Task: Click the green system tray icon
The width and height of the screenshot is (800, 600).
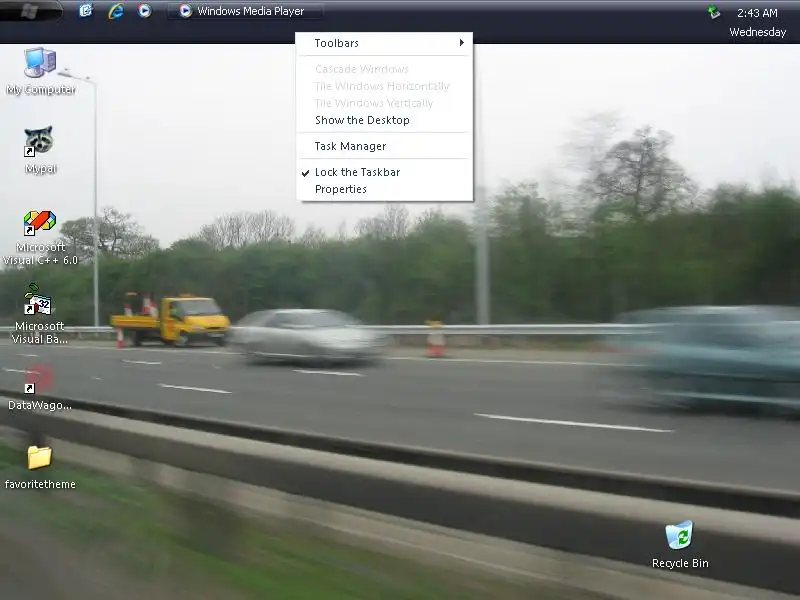Action: pos(714,11)
